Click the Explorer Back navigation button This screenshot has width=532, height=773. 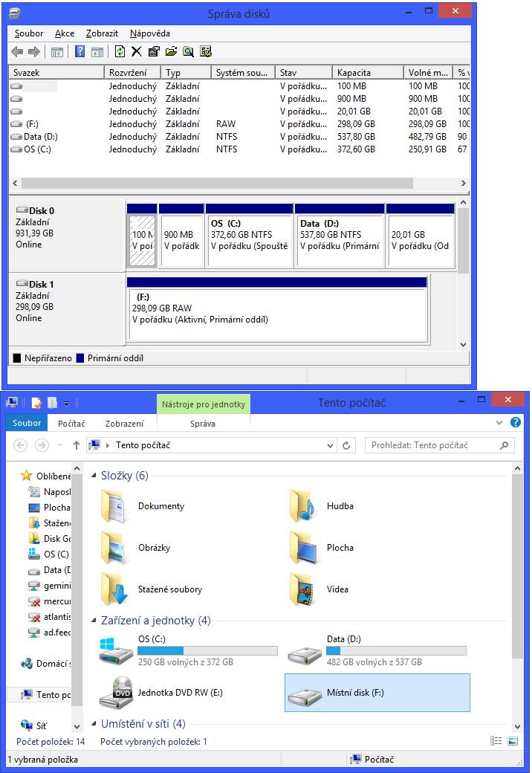point(20,446)
